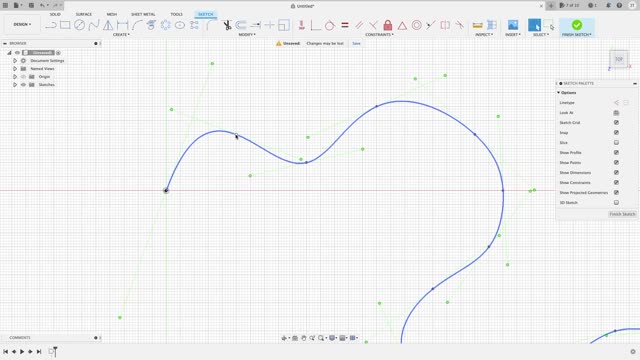
Task: Toggle the Show Dimensions checkbox
Action: [x=616, y=173]
